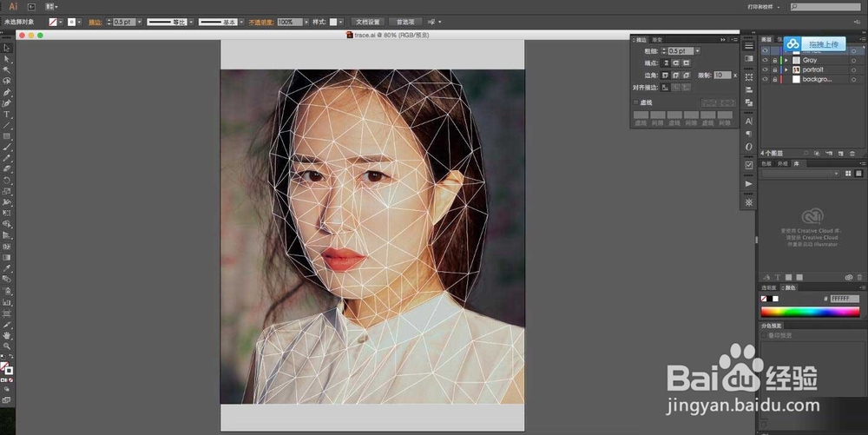Viewport: 868px width, 435px height.
Task: Switch to the Color tab
Action: (x=789, y=287)
